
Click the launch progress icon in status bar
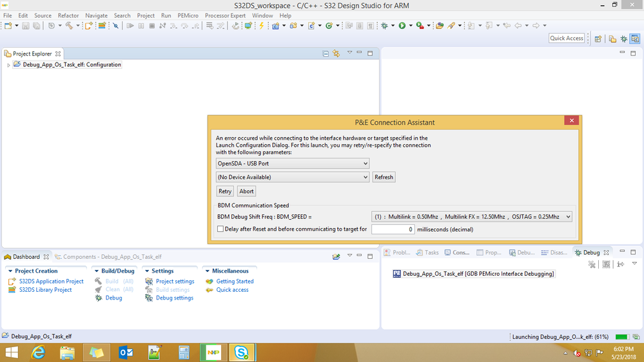click(x=636, y=336)
